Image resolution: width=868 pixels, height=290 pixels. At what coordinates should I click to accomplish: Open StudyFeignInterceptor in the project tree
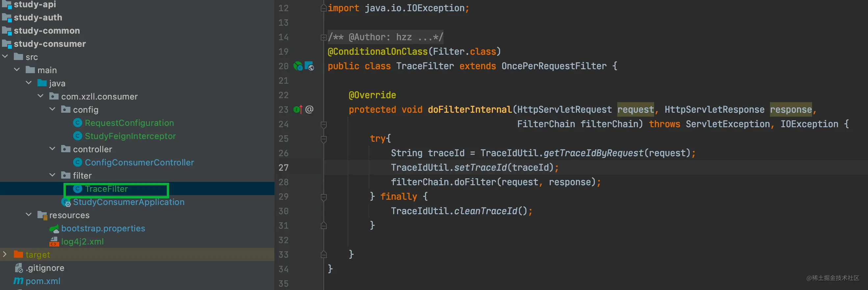tap(130, 136)
